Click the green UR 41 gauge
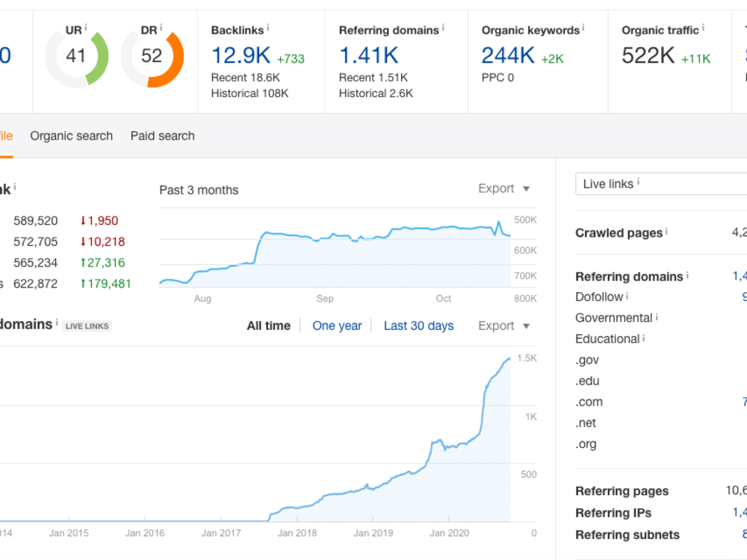 [77, 58]
